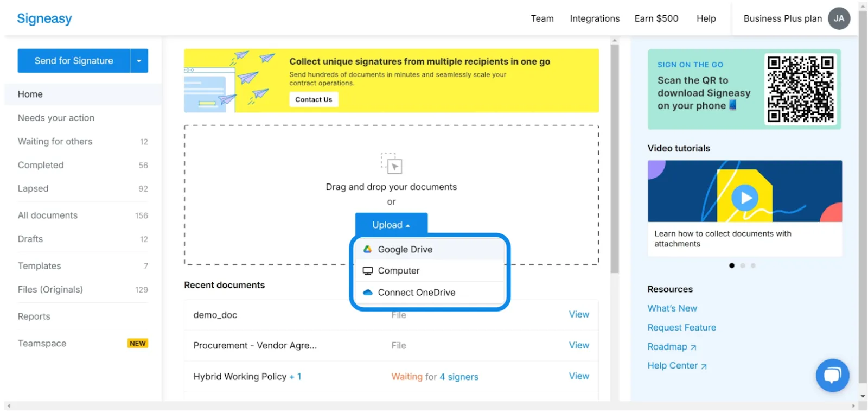
Task: Select the third carousel dot
Action: pos(753,265)
